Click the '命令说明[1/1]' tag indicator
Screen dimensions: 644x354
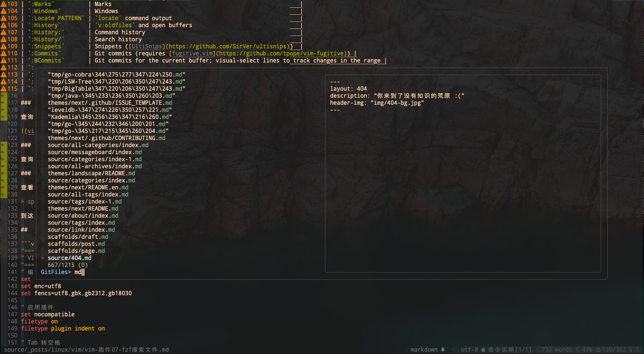[x=510, y=350]
